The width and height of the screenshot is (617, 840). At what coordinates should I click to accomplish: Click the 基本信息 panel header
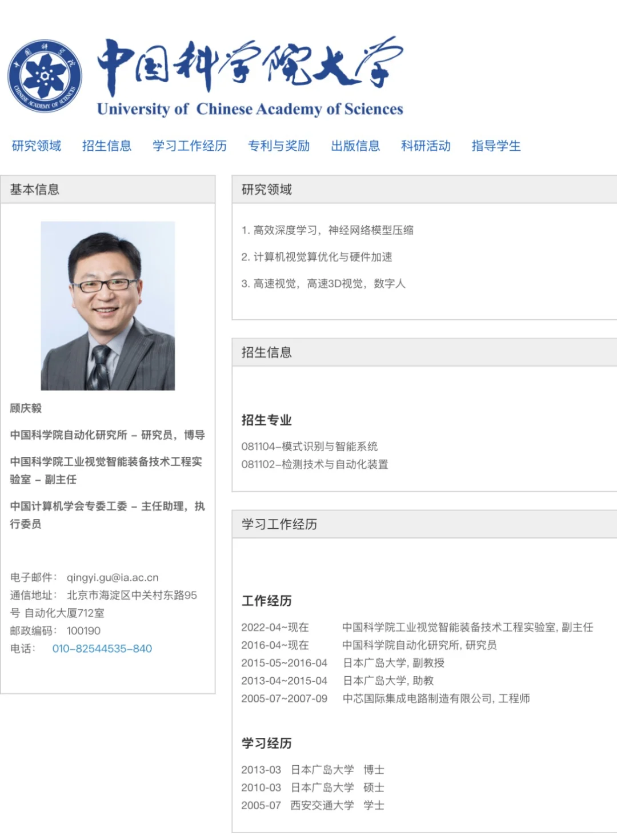pos(108,190)
